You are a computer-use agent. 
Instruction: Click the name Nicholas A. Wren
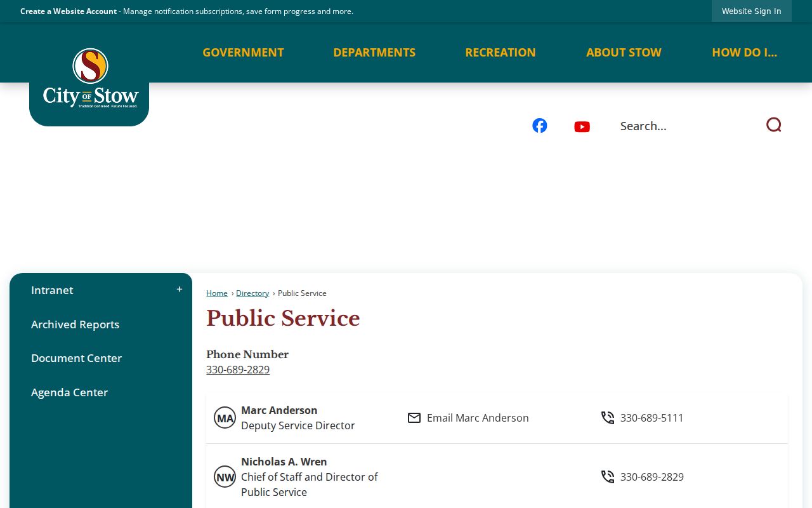coord(284,462)
